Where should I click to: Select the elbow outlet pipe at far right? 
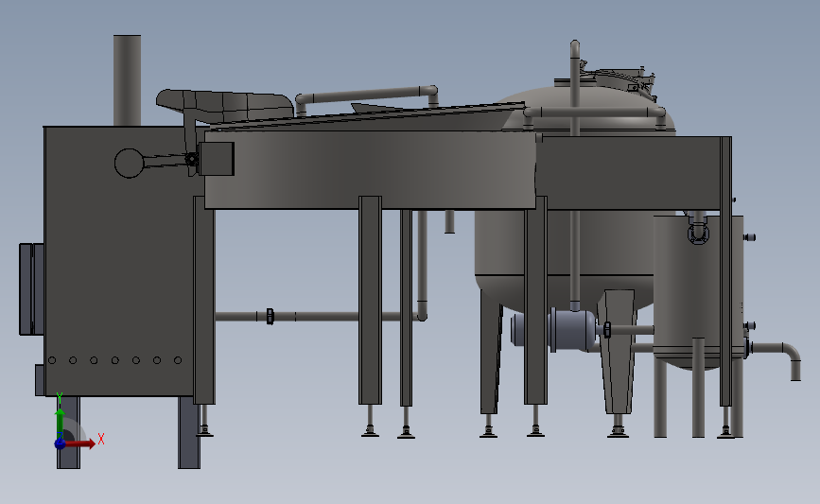pos(776,359)
